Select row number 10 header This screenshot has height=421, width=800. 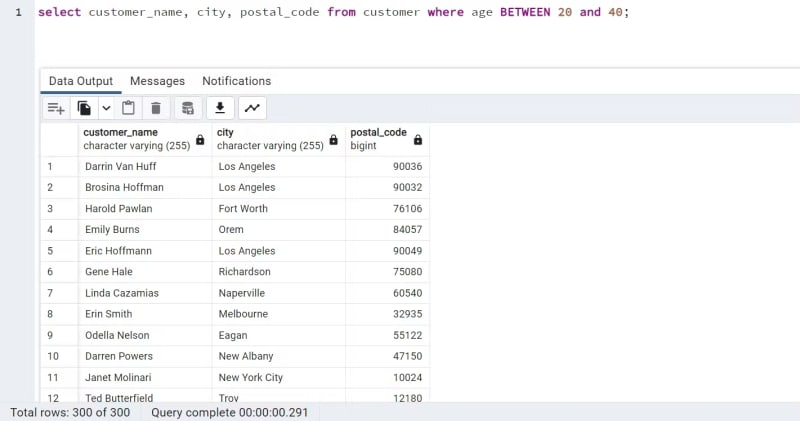coord(60,357)
